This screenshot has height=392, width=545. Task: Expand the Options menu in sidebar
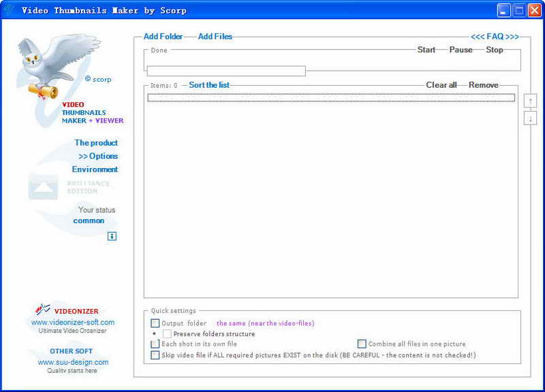pos(98,157)
